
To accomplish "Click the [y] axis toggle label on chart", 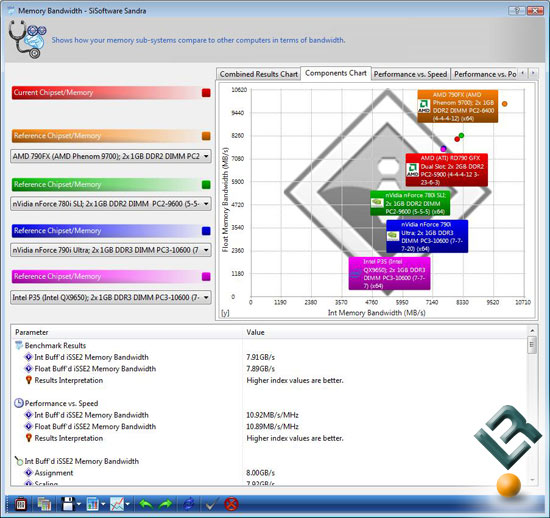I will pyautogui.click(x=225, y=313).
